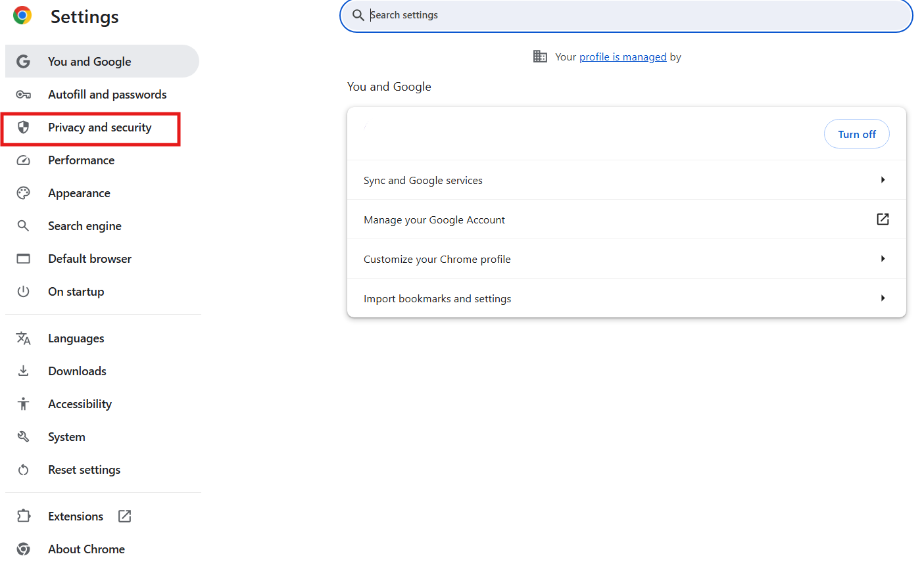This screenshot has height=573, width=924.
Task: Click the speedometer Performance icon
Action: pyautogui.click(x=23, y=160)
